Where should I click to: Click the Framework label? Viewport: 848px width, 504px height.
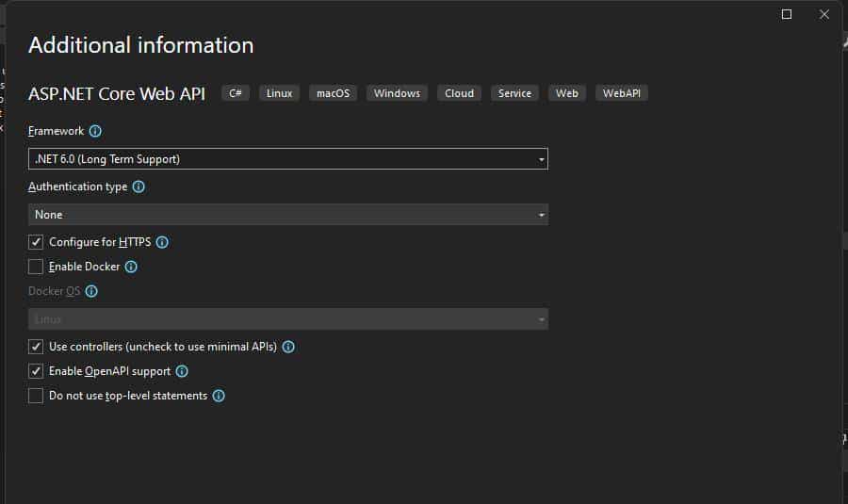(x=57, y=131)
